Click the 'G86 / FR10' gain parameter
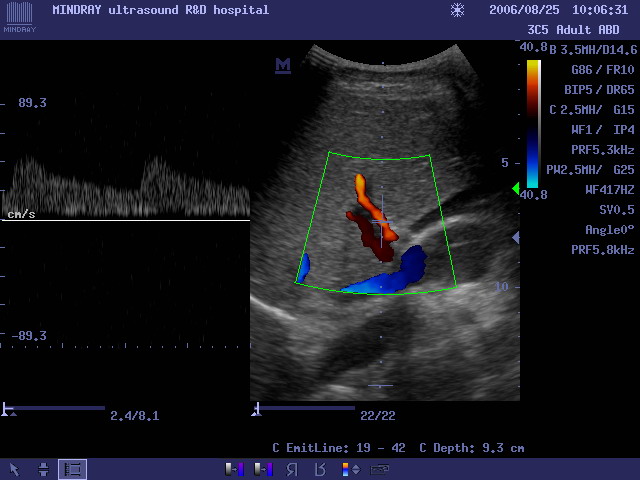The height and width of the screenshot is (480, 640). (602, 70)
